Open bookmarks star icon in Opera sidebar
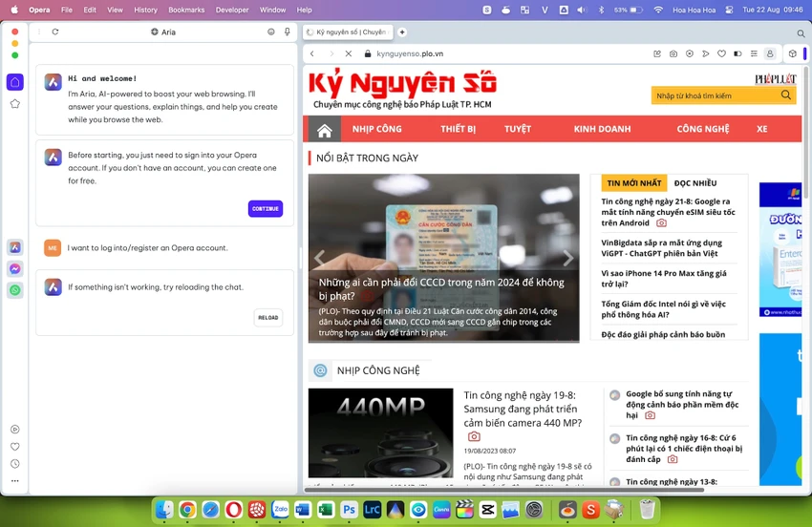The image size is (812, 527). click(x=15, y=103)
